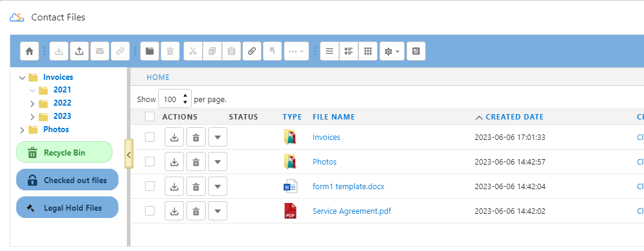The width and height of the screenshot is (644, 251).
Task: Toggle the select-all checkbox in the header
Action: (x=150, y=117)
